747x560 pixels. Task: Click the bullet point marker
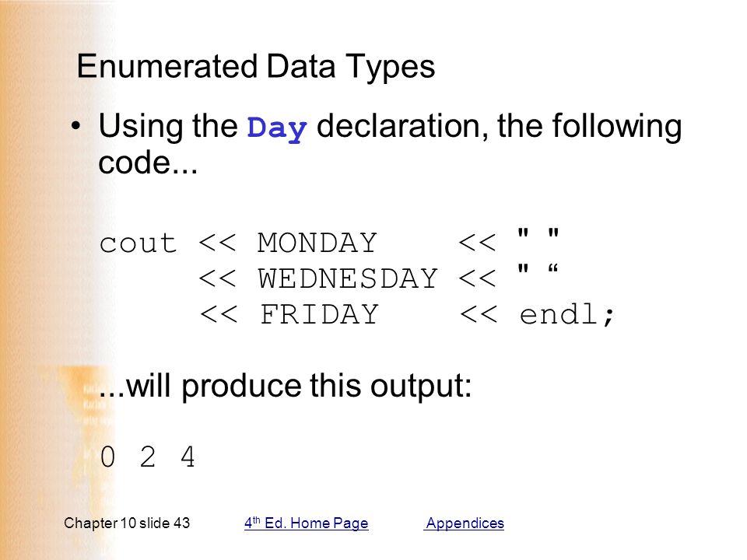pos(75,126)
